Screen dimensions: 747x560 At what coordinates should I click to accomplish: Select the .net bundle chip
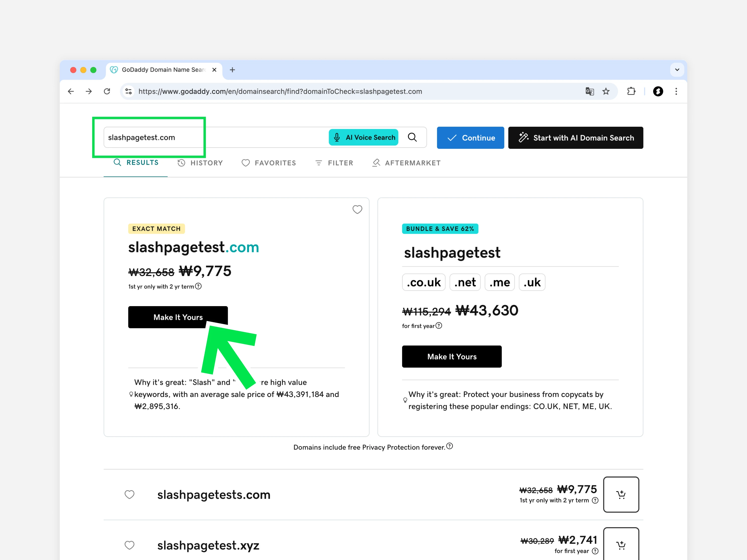[x=465, y=282]
